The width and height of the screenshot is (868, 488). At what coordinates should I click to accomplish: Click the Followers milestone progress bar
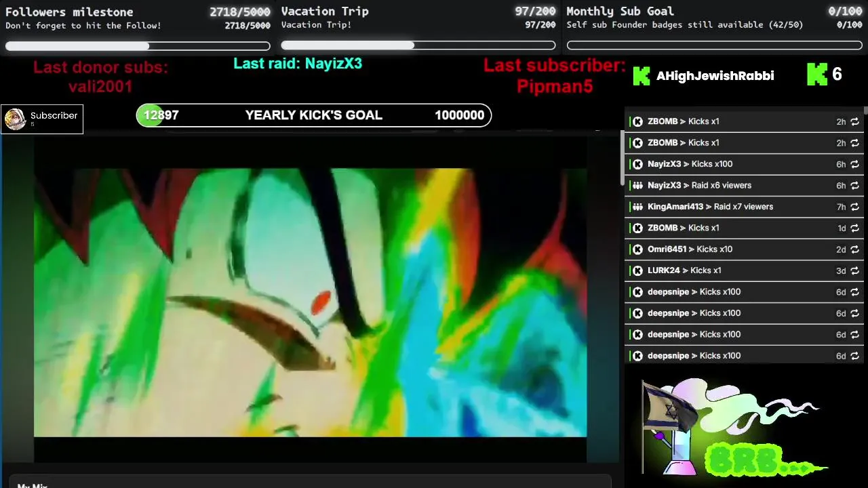(x=138, y=46)
